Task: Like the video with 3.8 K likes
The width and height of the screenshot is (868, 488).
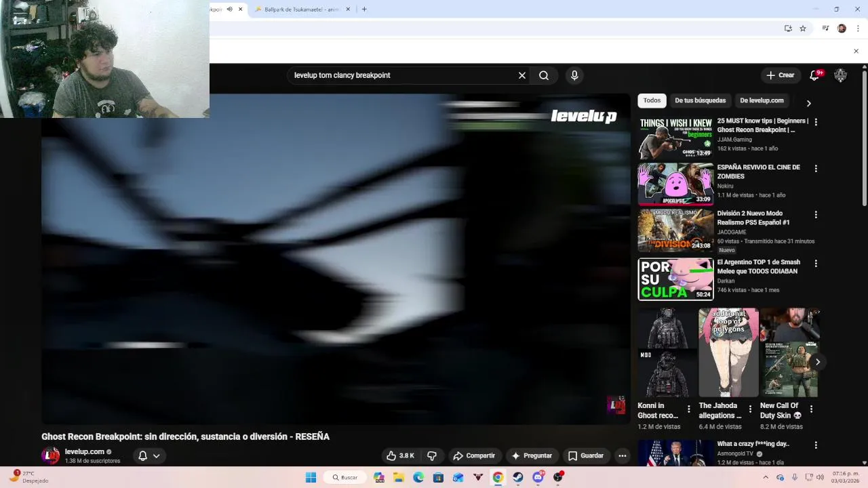Action: point(400,455)
